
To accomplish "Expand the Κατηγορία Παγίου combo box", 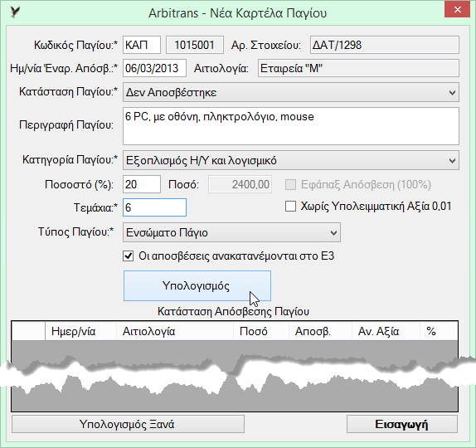I will [x=291, y=160].
